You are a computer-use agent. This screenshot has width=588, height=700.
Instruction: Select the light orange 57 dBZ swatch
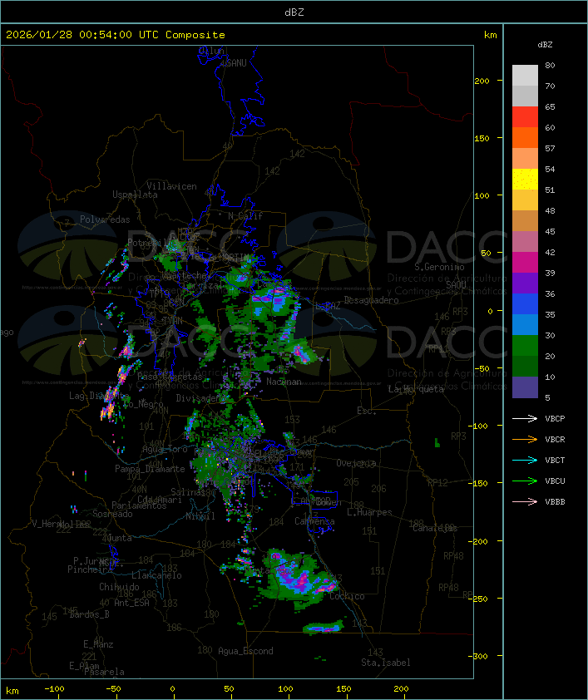(525, 159)
